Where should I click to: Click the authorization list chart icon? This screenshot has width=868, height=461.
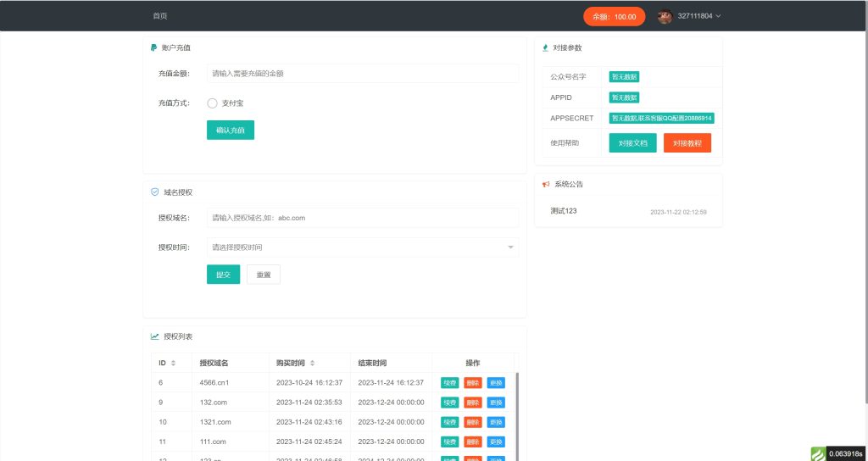tap(154, 336)
